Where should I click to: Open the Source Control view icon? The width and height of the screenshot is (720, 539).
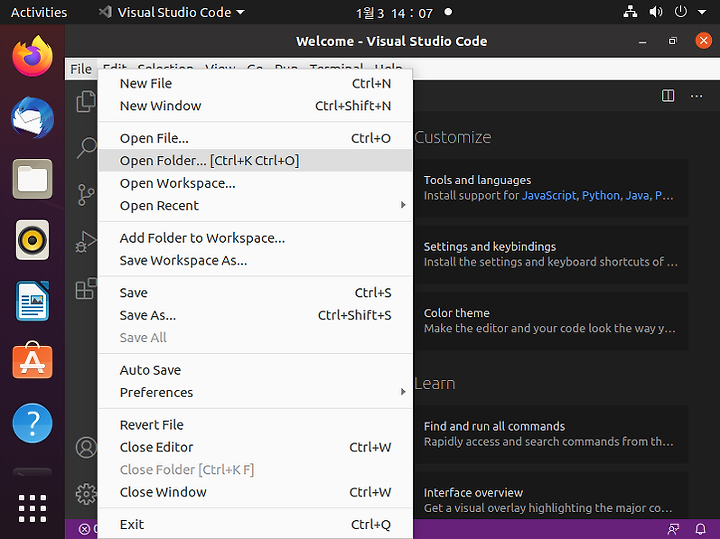(86, 195)
